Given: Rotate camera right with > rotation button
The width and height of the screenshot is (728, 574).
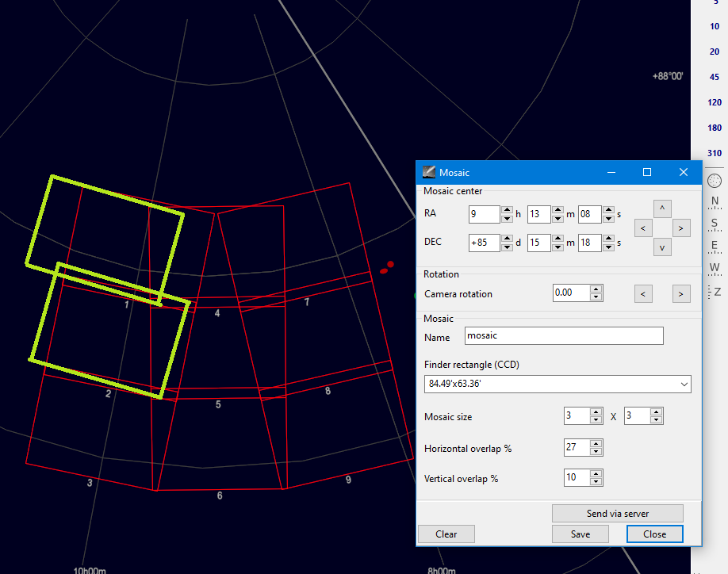Looking at the screenshot, I should (x=680, y=294).
